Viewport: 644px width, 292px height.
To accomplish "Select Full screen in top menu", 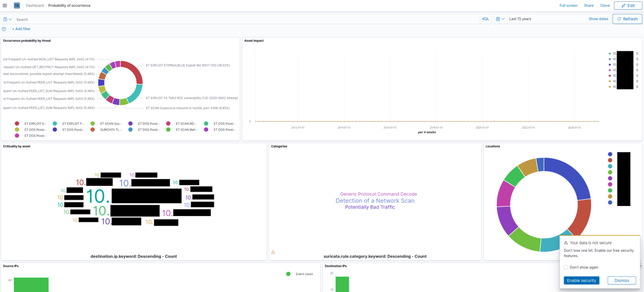I will pos(569,6).
